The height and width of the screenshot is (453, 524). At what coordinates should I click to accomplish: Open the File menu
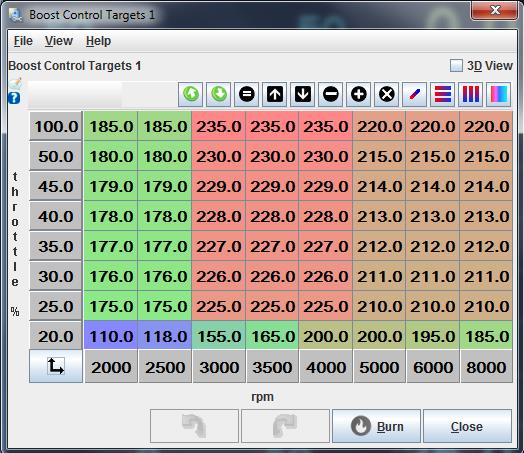(x=23, y=41)
